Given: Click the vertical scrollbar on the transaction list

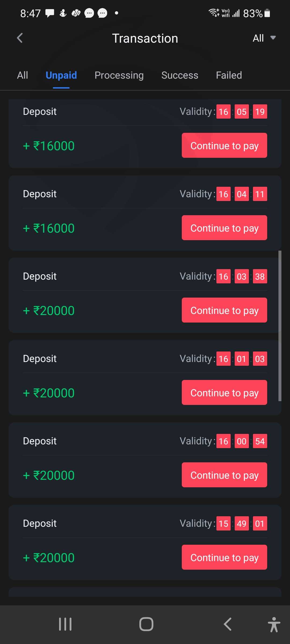Looking at the screenshot, I should point(280,326).
